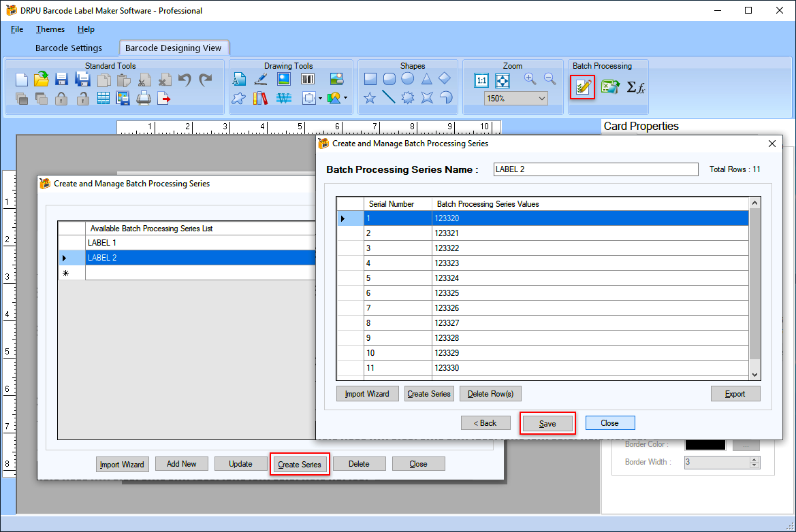Click the Zoom In magnifier icon
This screenshot has width=796, height=532.
[x=530, y=79]
